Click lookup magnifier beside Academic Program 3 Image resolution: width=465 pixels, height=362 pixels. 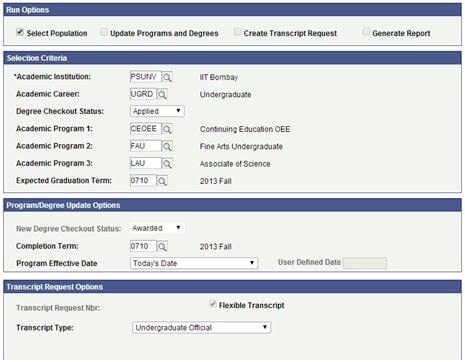tap(167, 164)
